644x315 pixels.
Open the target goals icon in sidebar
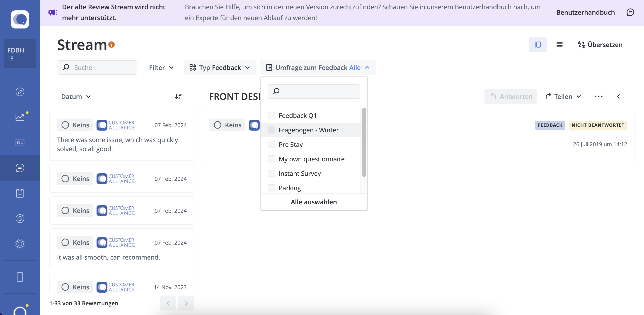[20, 218]
